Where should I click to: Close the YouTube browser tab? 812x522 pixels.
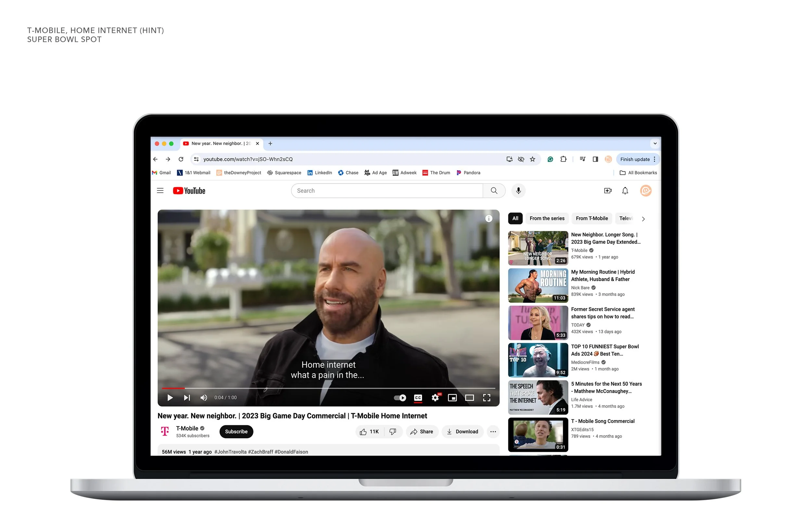[257, 143]
